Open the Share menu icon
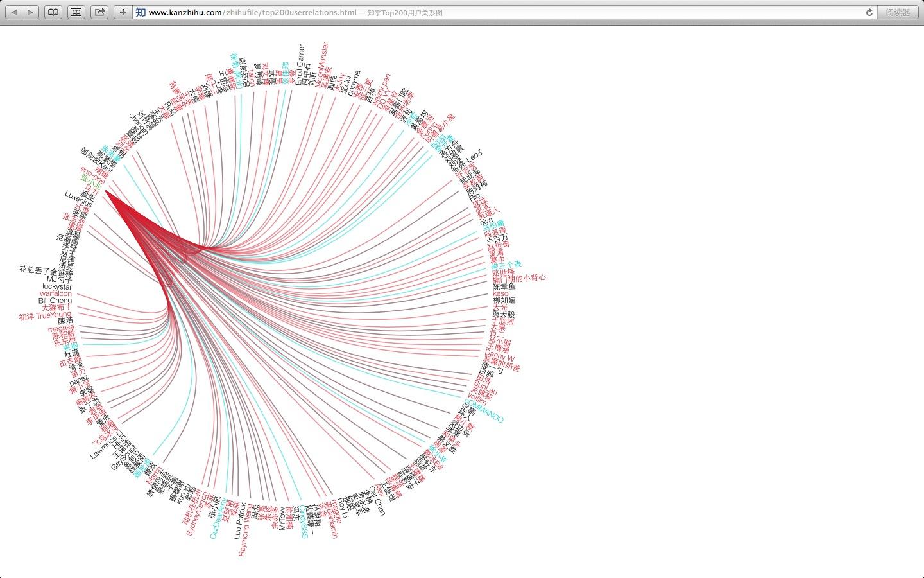Viewport: 924px width, 578px height. tap(99, 12)
